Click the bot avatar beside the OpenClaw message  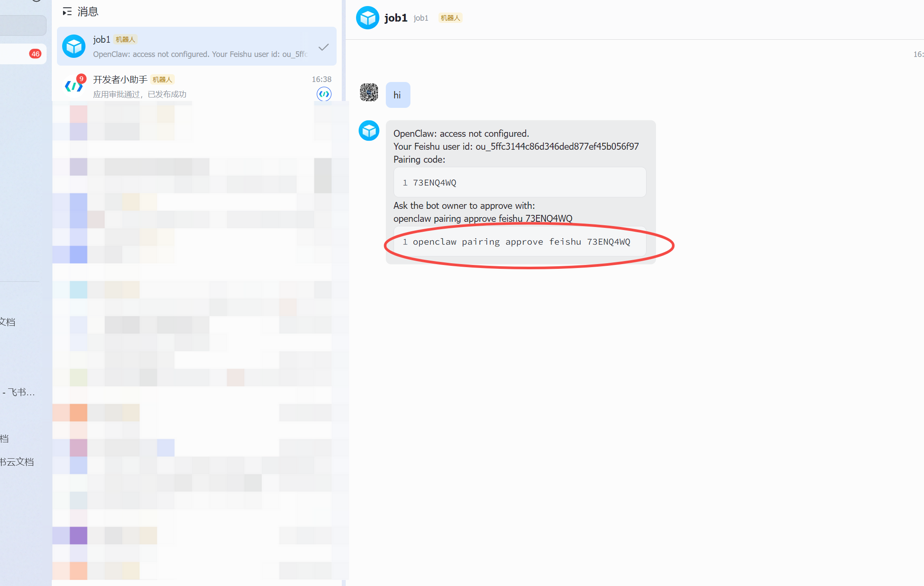tap(369, 130)
